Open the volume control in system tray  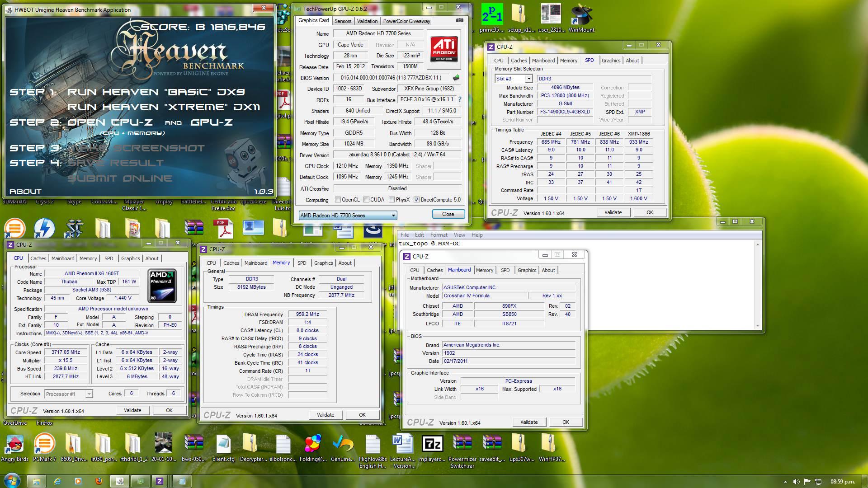click(796, 482)
